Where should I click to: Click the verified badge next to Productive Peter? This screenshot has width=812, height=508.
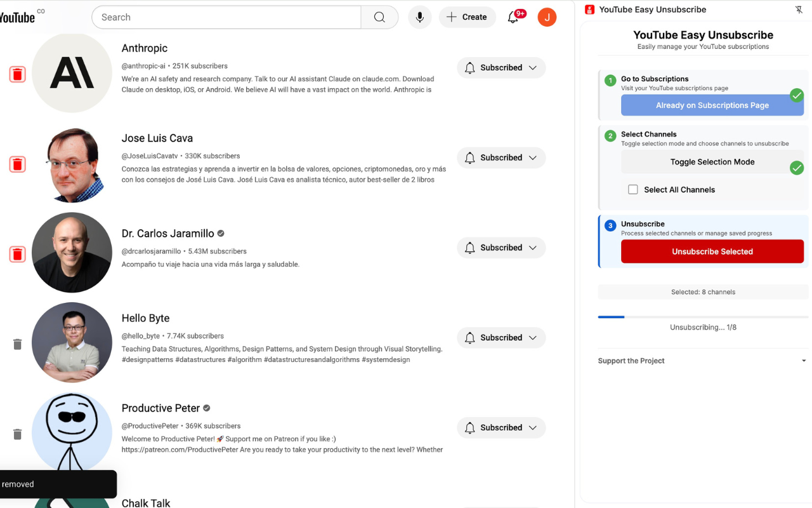tap(207, 408)
